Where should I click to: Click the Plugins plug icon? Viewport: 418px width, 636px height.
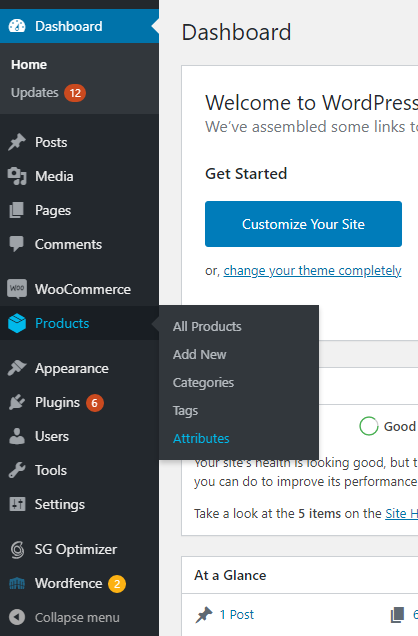(17, 402)
